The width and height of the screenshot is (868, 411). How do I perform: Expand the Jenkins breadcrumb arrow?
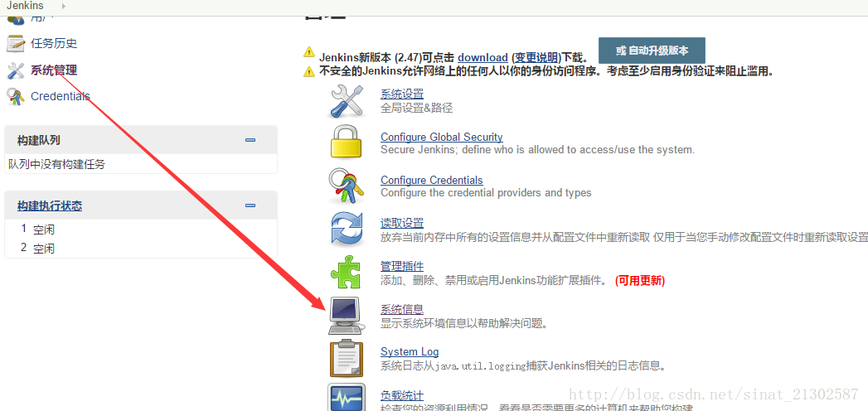click(63, 6)
